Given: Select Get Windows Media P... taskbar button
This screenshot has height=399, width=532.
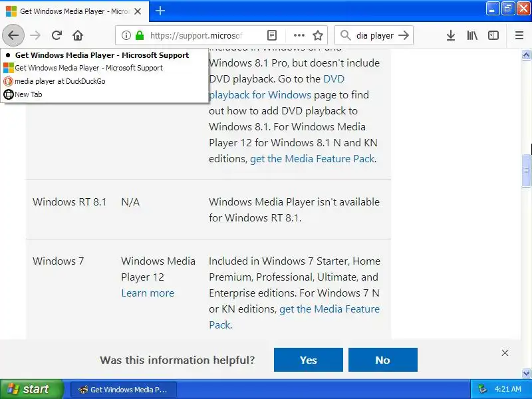Looking at the screenshot, I should [x=124, y=390].
